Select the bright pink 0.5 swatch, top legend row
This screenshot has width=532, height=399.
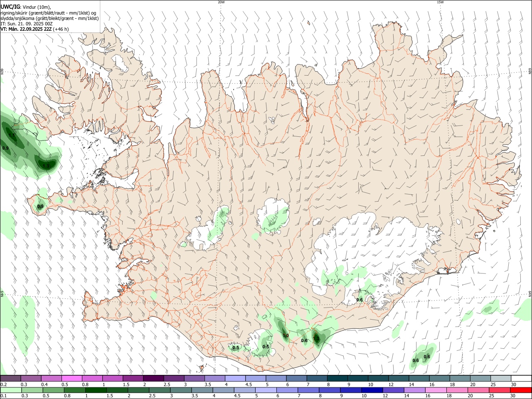(x=71, y=378)
